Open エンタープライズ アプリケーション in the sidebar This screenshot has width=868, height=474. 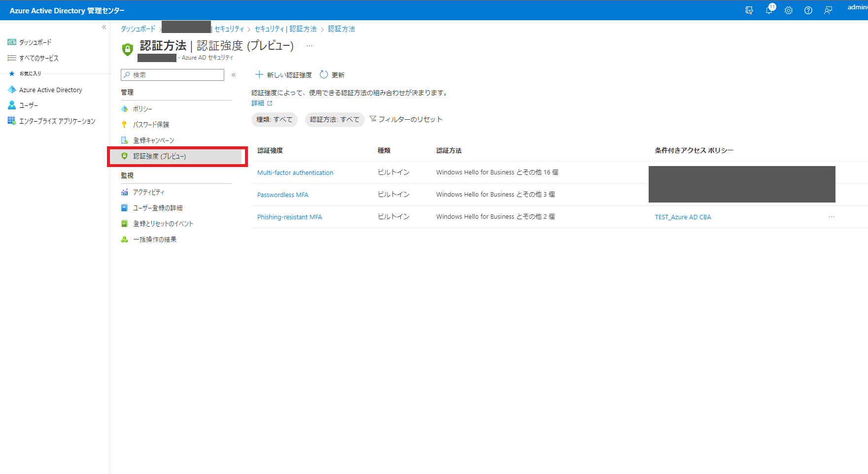pyautogui.click(x=57, y=121)
